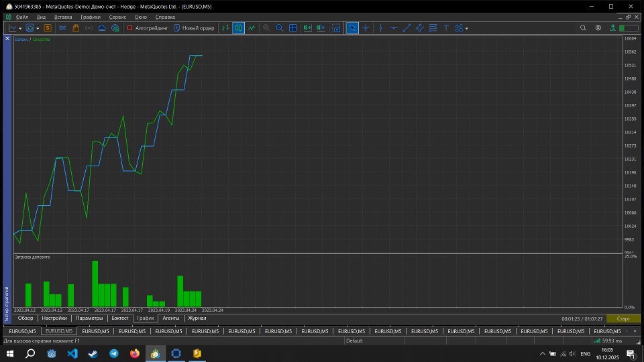Open the Графики menu

click(x=91, y=17)
